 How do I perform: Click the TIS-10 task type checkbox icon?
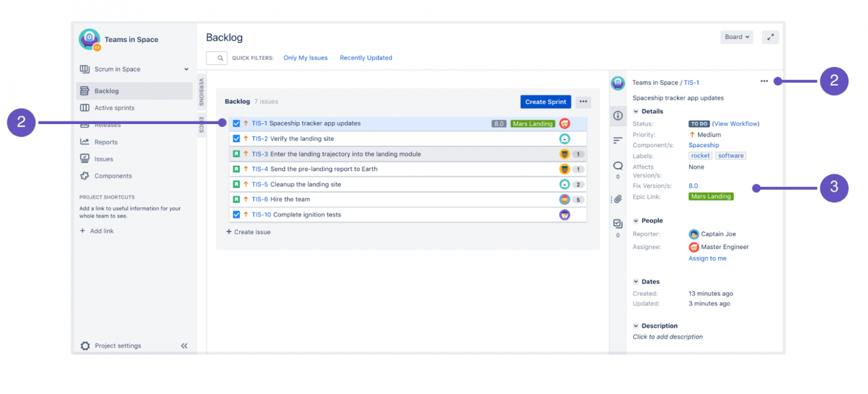(236, 215)
